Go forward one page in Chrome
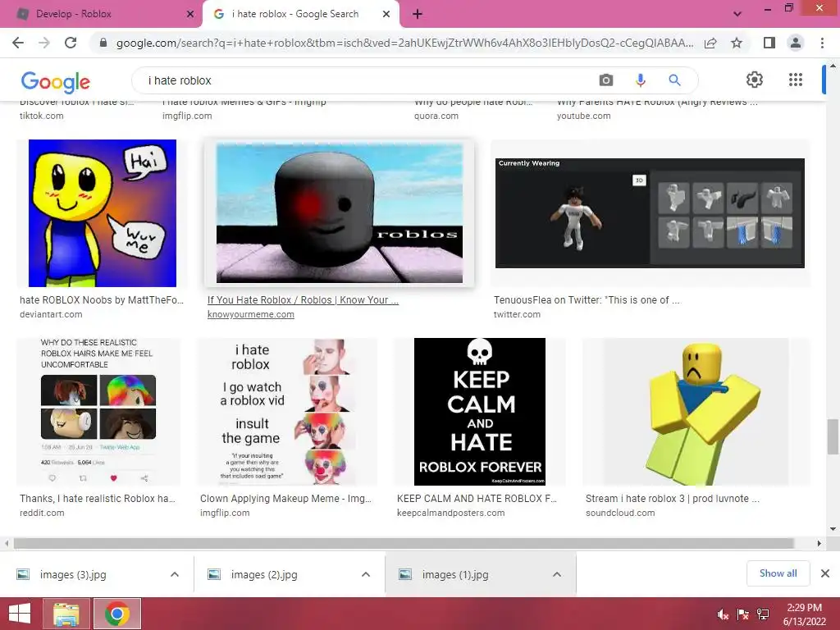 tap(44, 43)
